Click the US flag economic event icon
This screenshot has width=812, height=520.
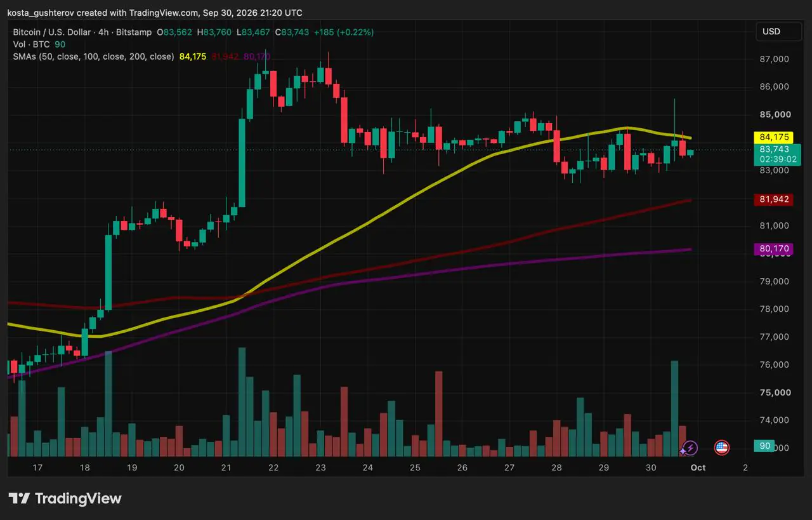click(x=721, y=448)
